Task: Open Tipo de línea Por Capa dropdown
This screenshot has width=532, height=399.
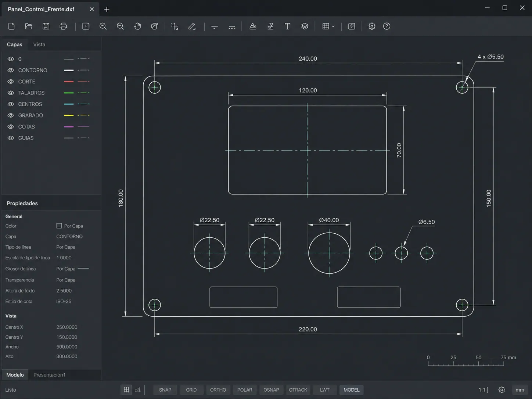Action: pos(66,247)
